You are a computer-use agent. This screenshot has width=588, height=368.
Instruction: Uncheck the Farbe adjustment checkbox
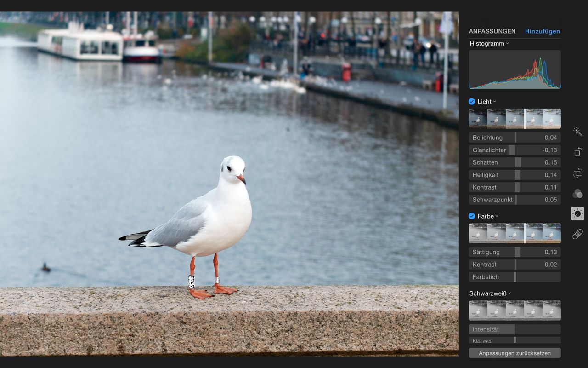click(472, 216)
